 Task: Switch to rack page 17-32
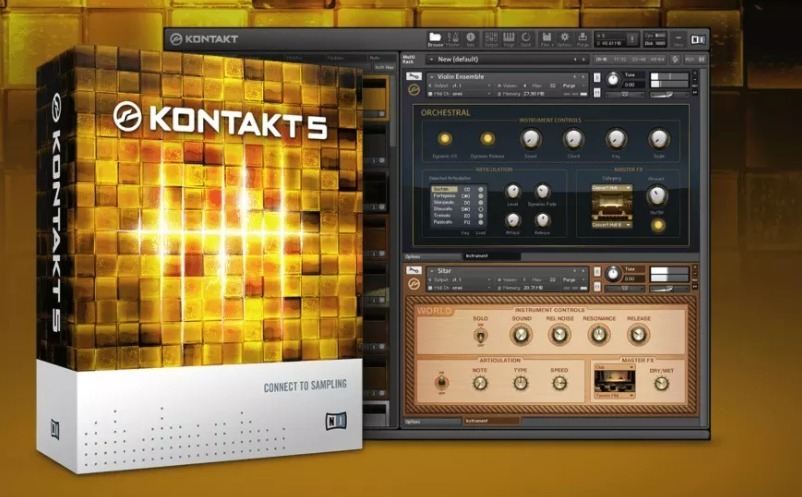tap(619, 59)
